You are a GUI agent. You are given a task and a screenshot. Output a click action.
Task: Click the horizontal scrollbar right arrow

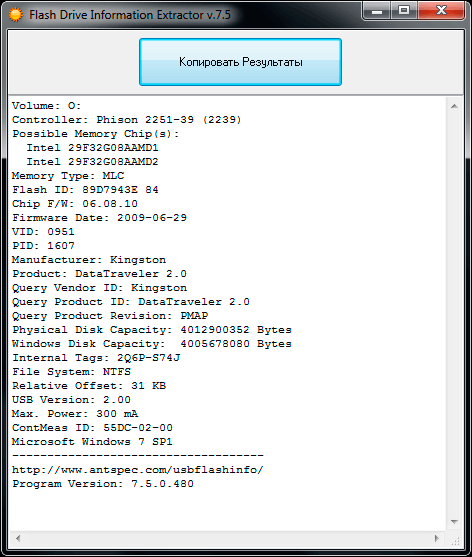(437, 538)
